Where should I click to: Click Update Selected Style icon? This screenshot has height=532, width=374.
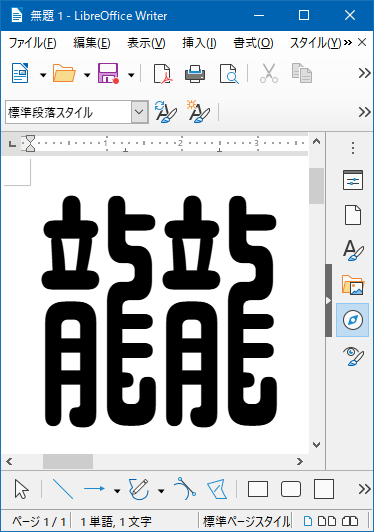tap(166, 112)
